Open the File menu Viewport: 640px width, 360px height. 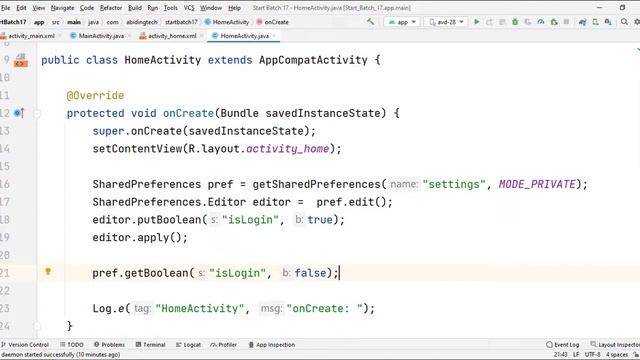click(6, 8)
